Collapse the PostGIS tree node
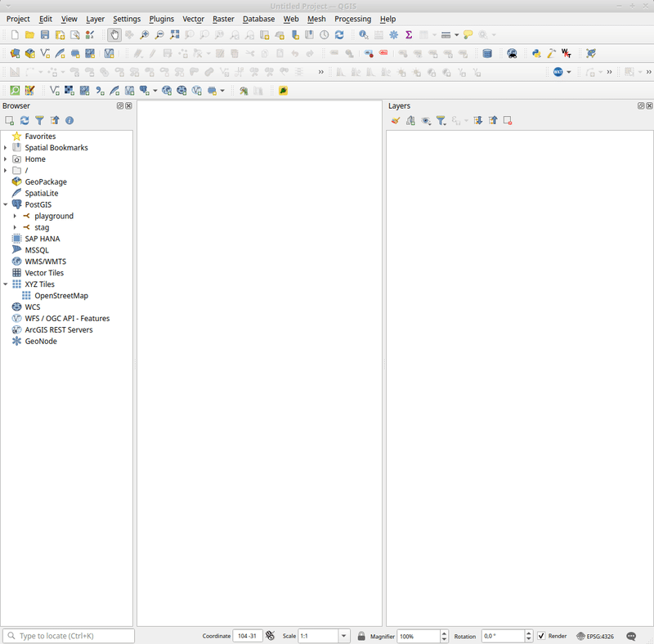This screenshot has height=644, width=654. click(x=6, y=204)
